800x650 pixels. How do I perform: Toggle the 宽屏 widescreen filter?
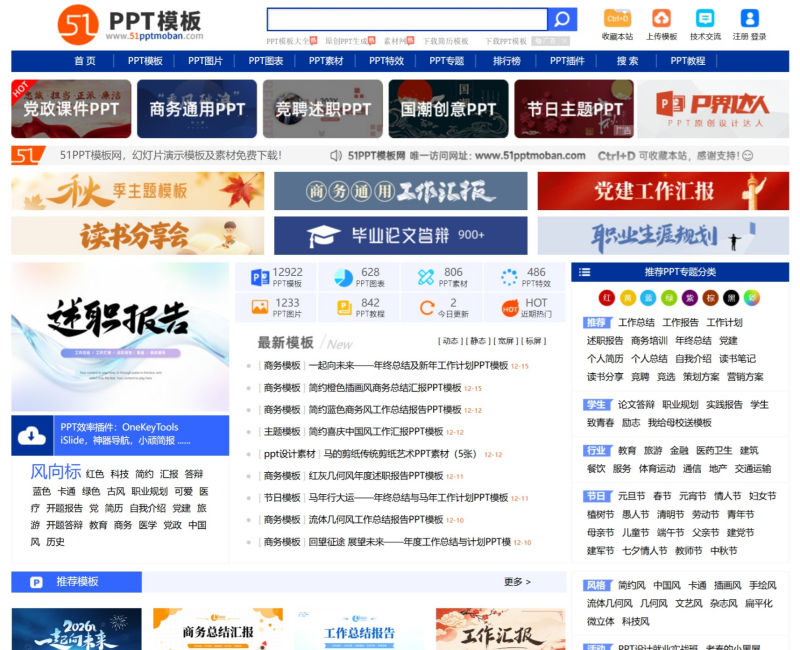click(505, 342)
